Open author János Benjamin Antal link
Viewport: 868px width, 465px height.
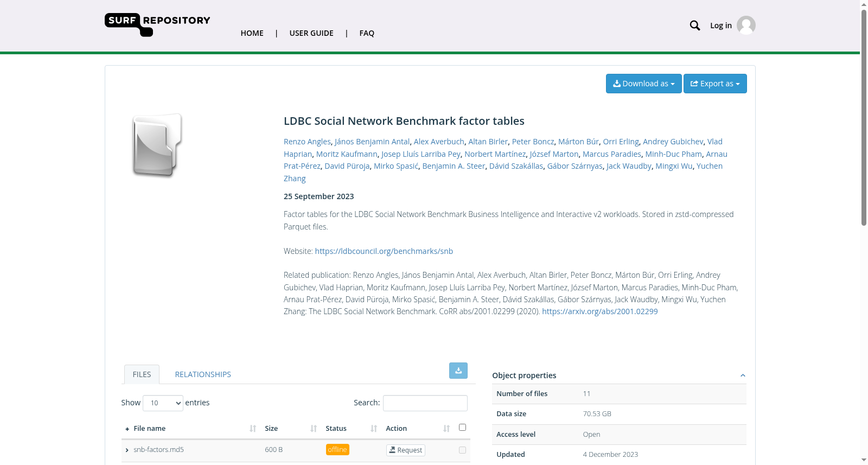pyautogui.click(x=372, y=142)
